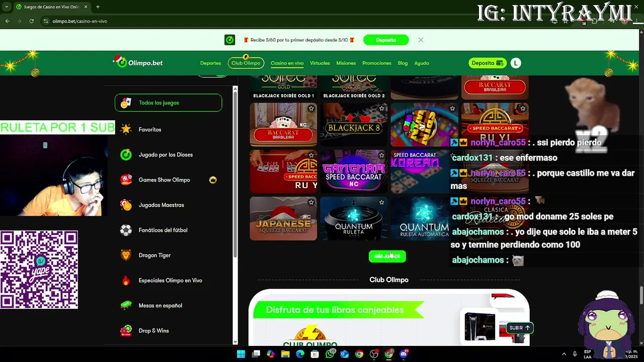The image size is (644, 362).
Task: Click the Olimpo.bet logo
Action: coord(138,62)
